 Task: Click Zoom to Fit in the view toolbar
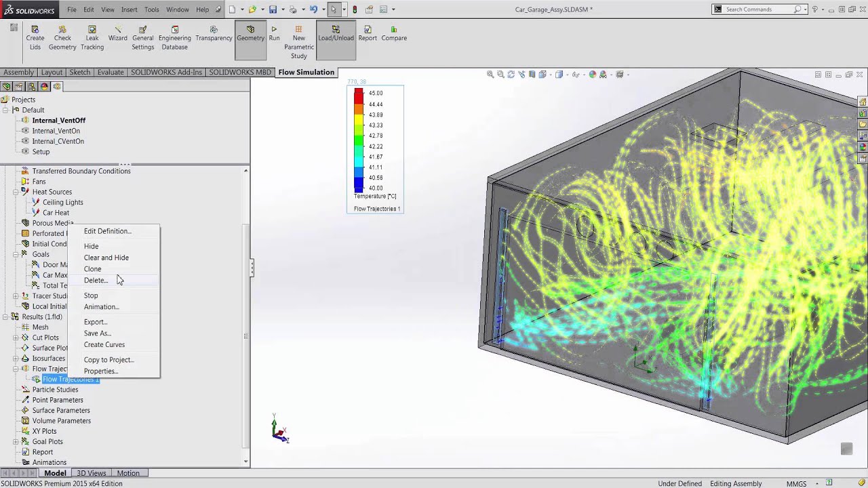coord(490,75)
